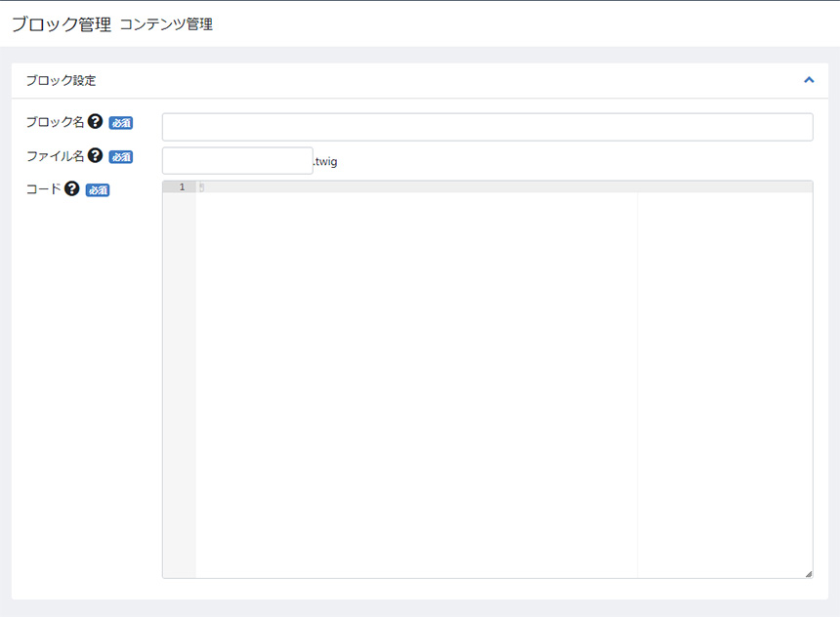The image size is (840, 617).
Task: Click the help icon next to ブロック名
Action: 95,122
